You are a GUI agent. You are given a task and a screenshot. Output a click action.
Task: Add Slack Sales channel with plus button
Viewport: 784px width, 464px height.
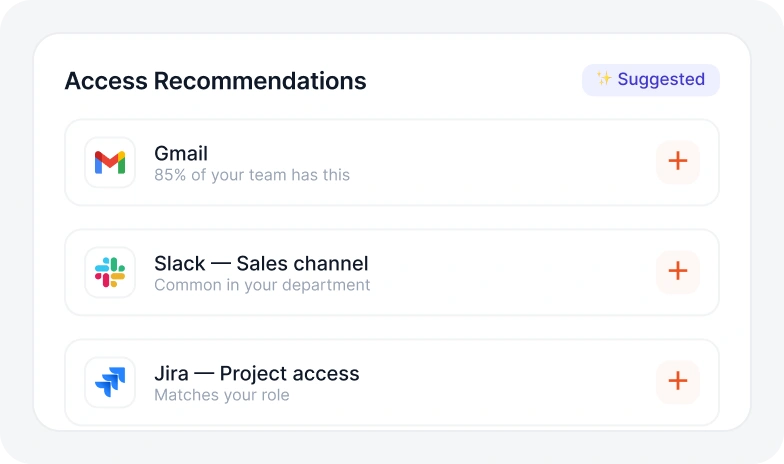678,272
